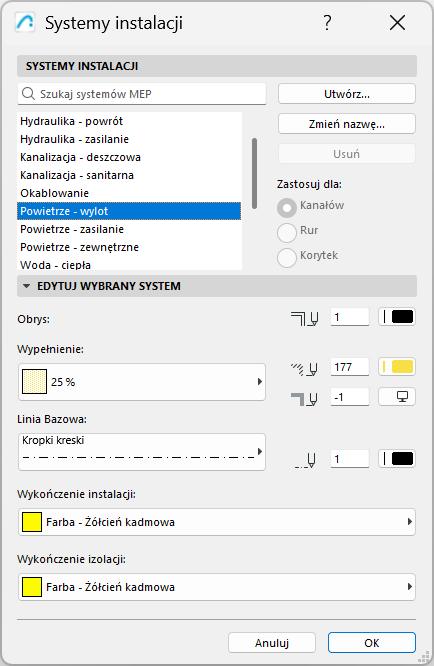The height and width of the screenshot is (666, 434).
Task: Select Woda - ciepła in the list
Action: pos(130,264)
